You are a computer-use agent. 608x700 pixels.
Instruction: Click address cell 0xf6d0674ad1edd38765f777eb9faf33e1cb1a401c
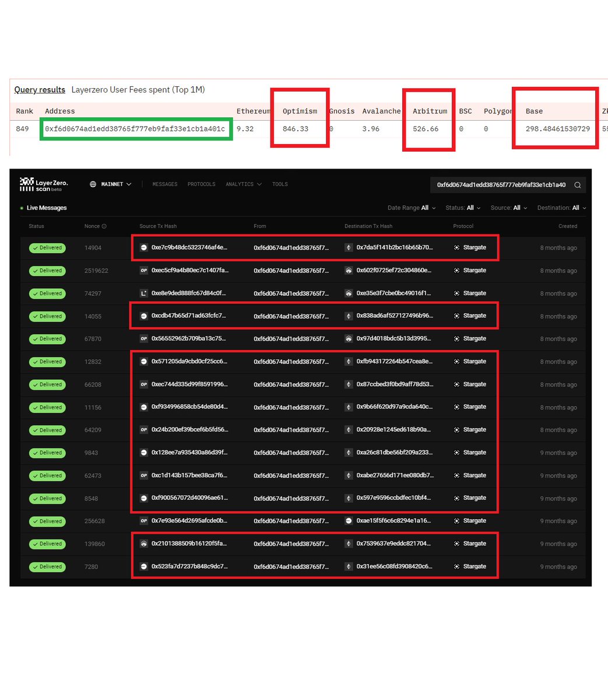tap(135, 129)
